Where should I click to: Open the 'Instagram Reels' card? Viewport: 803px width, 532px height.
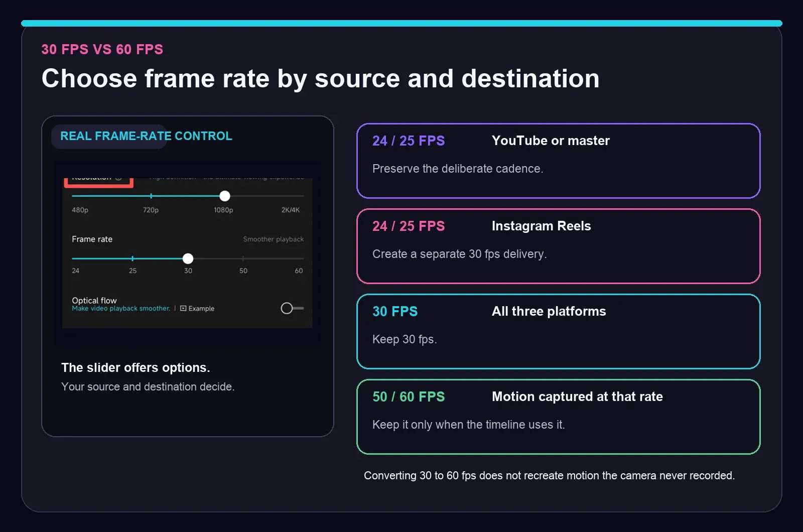coord(559,246)
